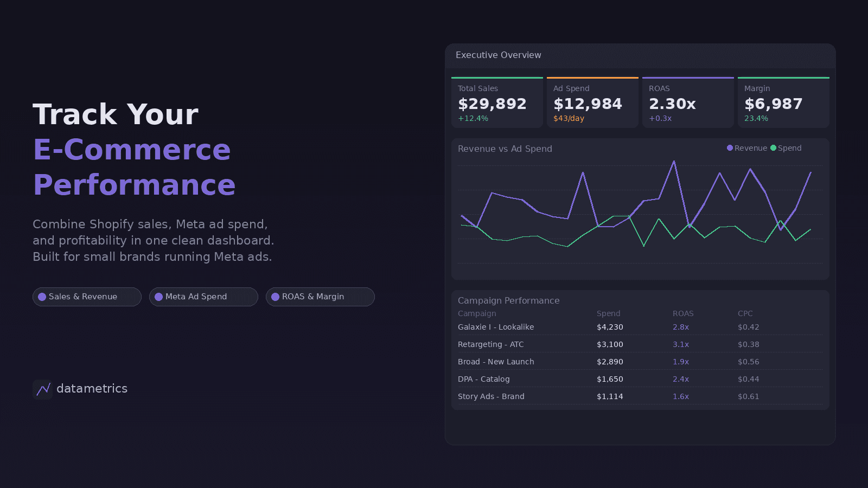Viewport: 868px width, 488px height.
Task: Click the 1.6x ROAS value
Action: pyautogui.click(x=681, y=396)
